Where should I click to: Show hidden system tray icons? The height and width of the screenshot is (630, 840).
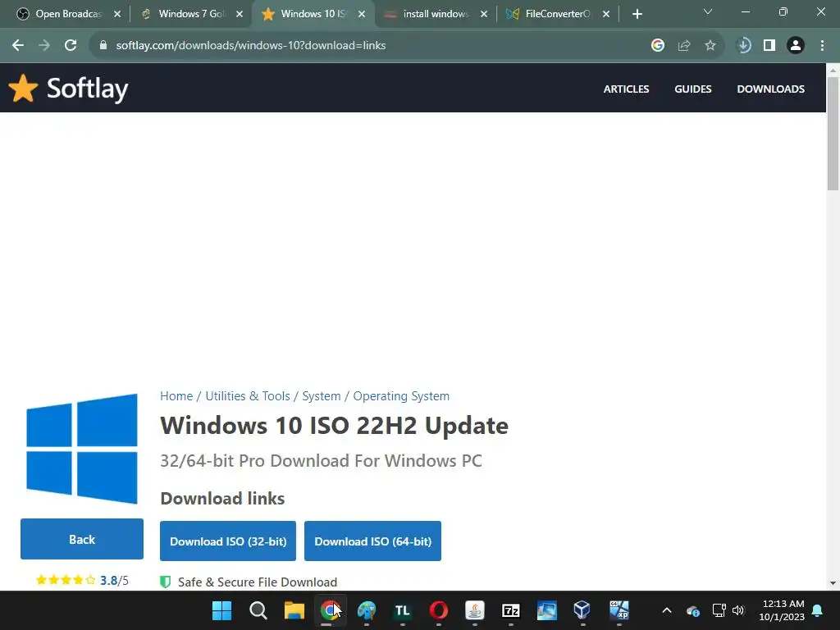click(x=667, y=610)
